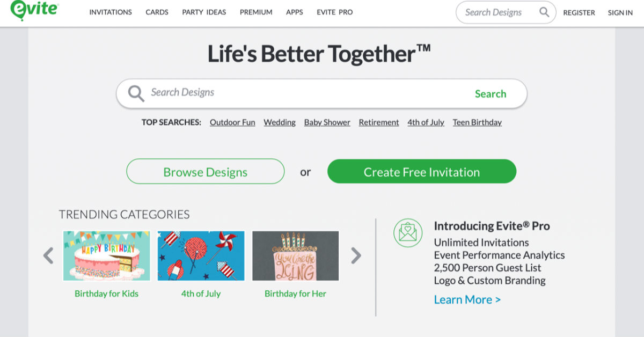Open the Birthday for Kids cake thumbnail

click(x=106, y=255)
